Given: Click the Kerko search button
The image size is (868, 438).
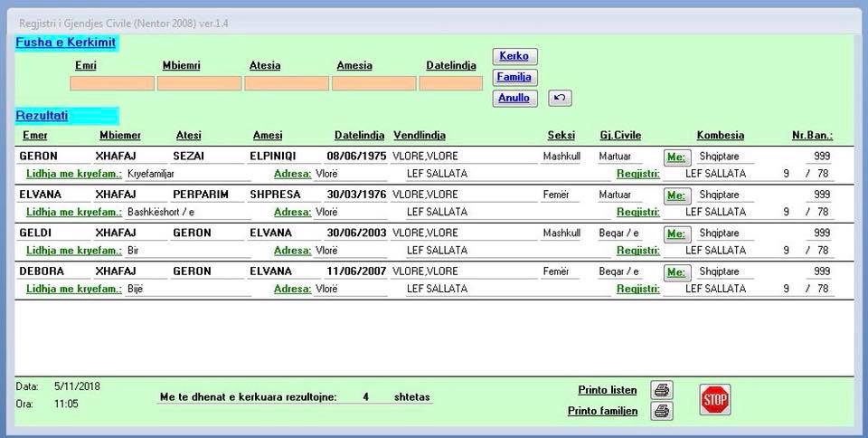Looking at the screenshot, I should pyautogui.click(x=514, y=56).
